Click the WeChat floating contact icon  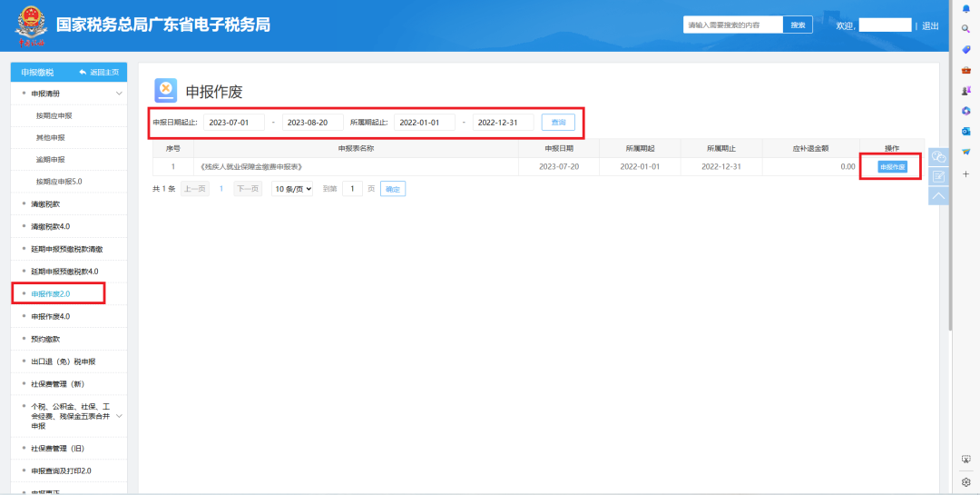click(x=939, y=156)
